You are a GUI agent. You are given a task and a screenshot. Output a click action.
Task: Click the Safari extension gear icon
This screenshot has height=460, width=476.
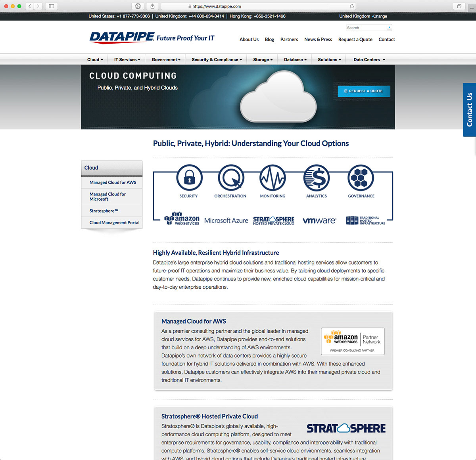coord(138,6)
